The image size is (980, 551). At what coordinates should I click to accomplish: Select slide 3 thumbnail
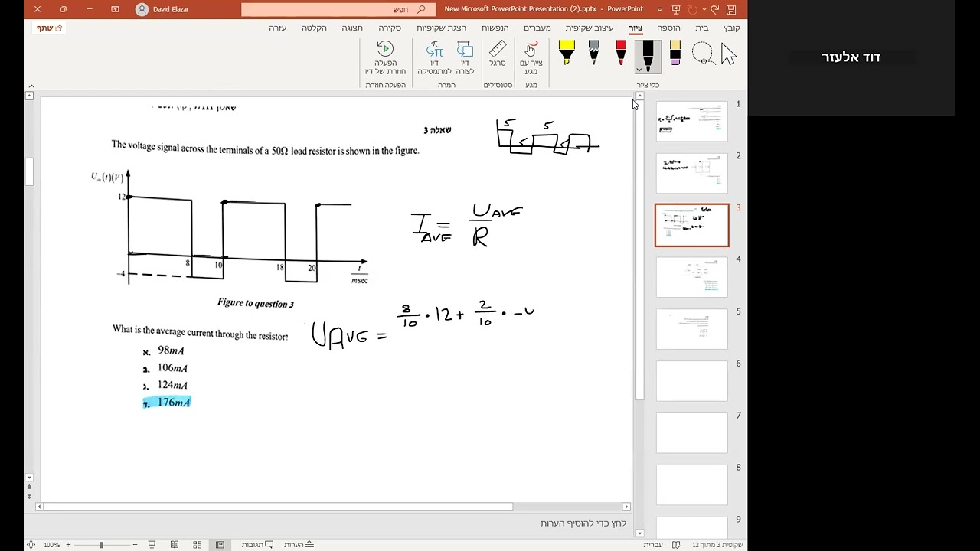point(691,225)
